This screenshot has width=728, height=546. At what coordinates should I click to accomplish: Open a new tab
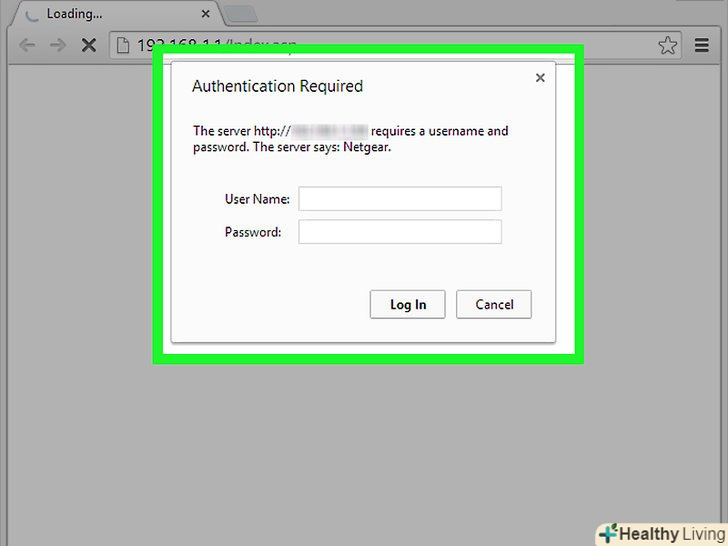tap(241, 14)
